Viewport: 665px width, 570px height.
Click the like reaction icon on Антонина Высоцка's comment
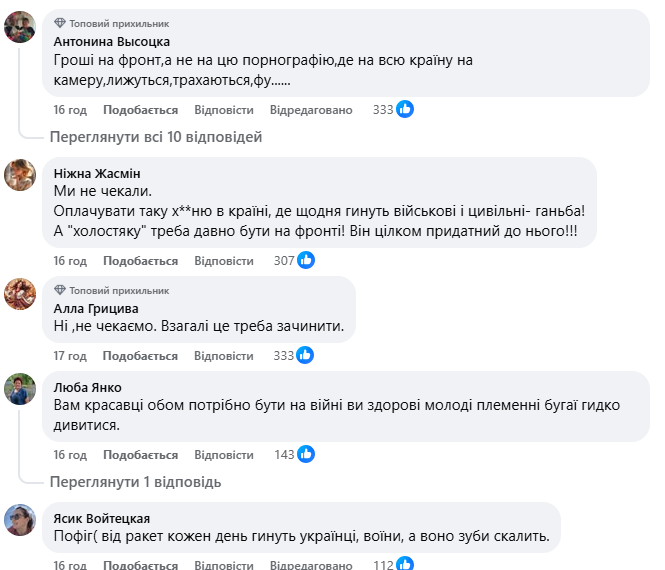[x=406, y=109]
